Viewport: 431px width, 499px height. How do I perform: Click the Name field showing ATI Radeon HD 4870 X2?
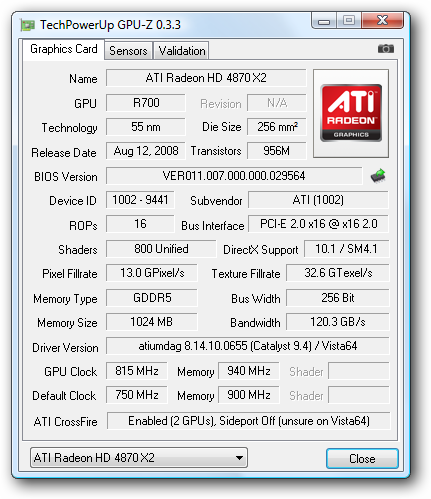(206, 78)
